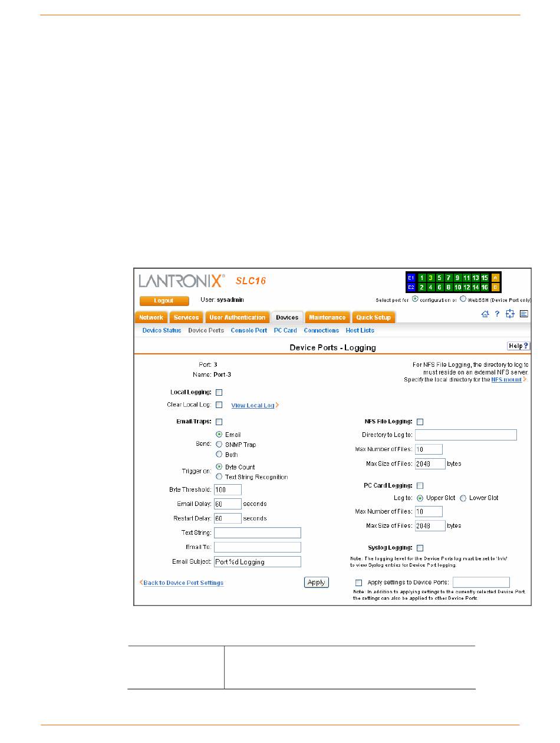Screen dimensions: 560x743
Task: Enable the Local Logging checkbox
Action: [x=219, y=392]
